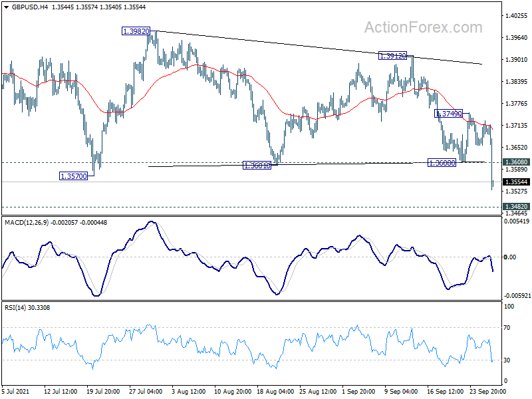Viewport: 532px width, 399px height.
Task: Click the 1 Sep 20:00 date label
Action: point(358,392)
